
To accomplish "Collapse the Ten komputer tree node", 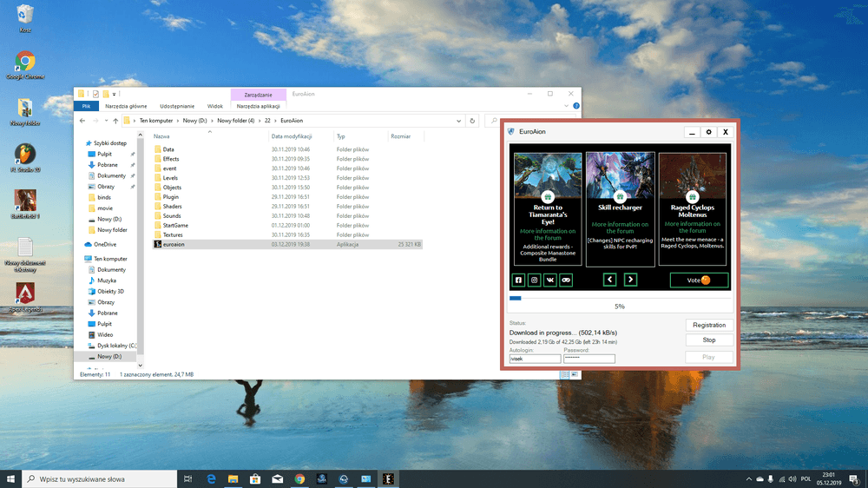I will 80,259.
